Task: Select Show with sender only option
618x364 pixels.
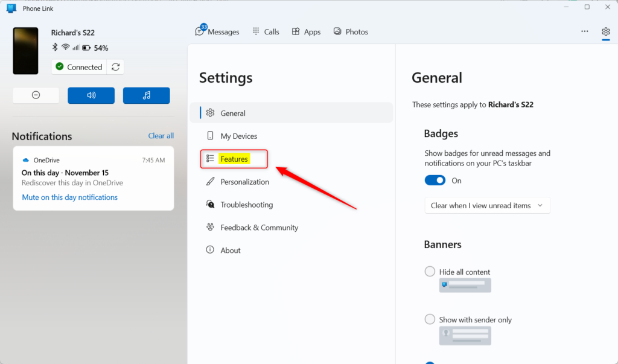Action: coord(430,319)
